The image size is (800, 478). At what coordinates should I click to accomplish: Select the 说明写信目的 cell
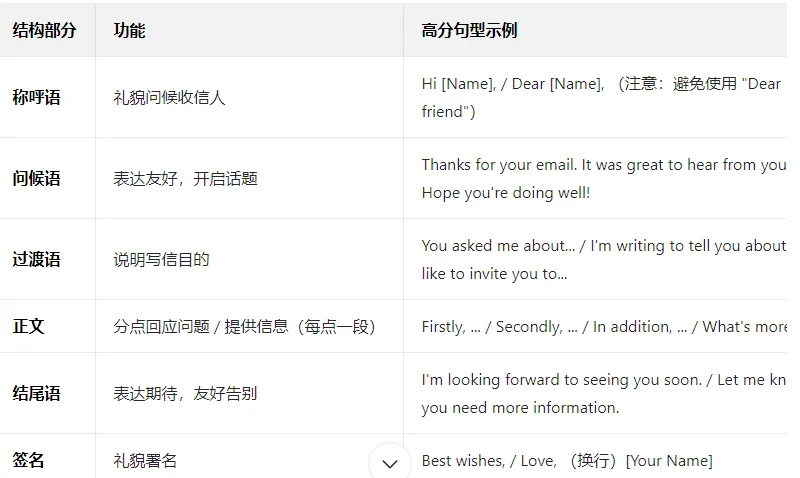[161, 259]
